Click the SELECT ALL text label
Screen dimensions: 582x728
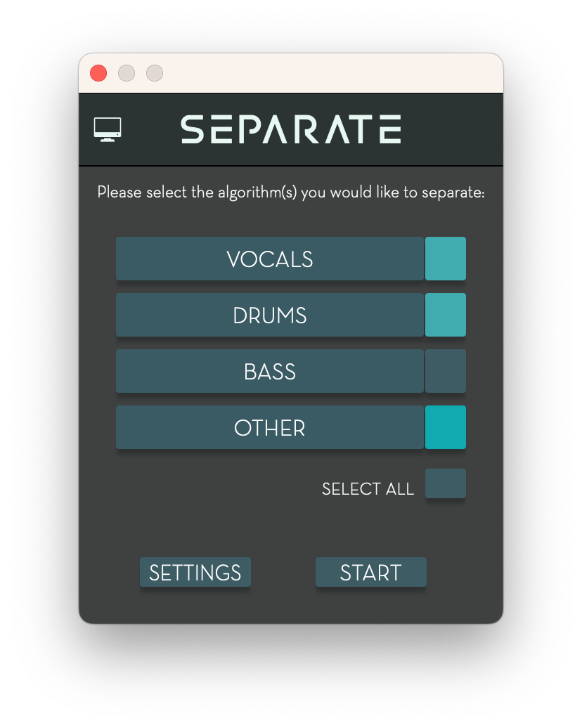pyautogui.click(x=368, y=489)
